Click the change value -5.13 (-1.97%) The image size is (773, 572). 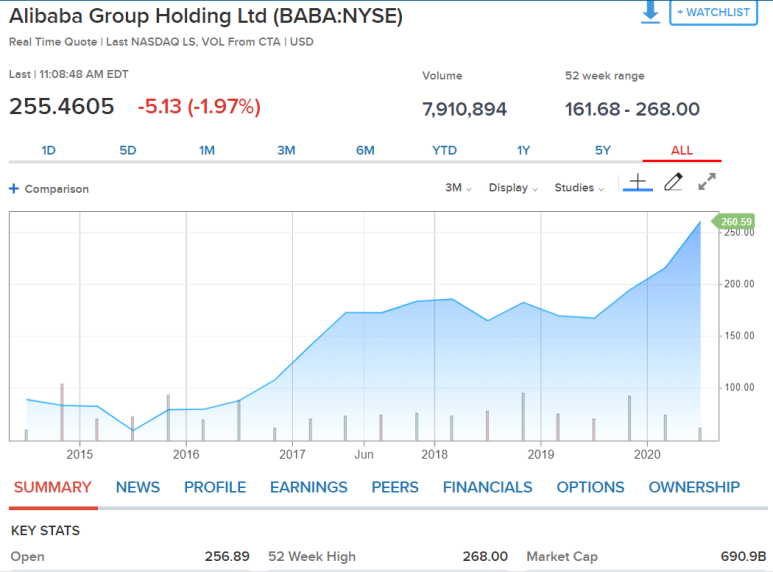(199, 107)
